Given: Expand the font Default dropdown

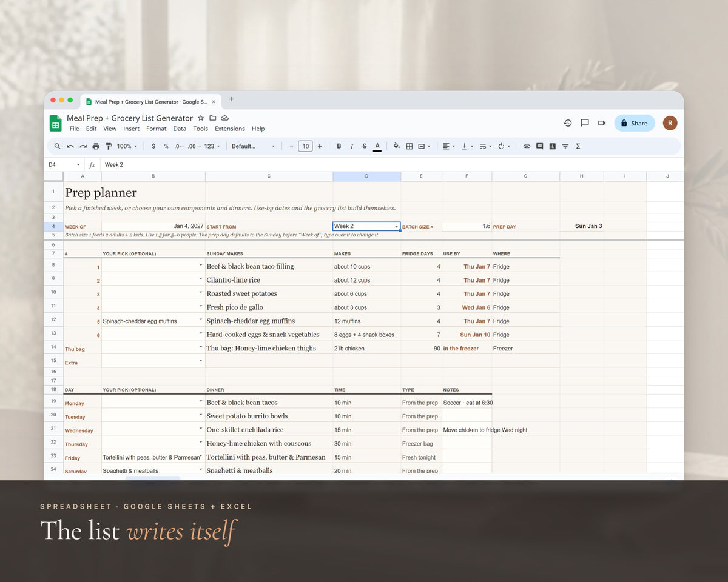Looking at the screenshot, I should 254,146.
